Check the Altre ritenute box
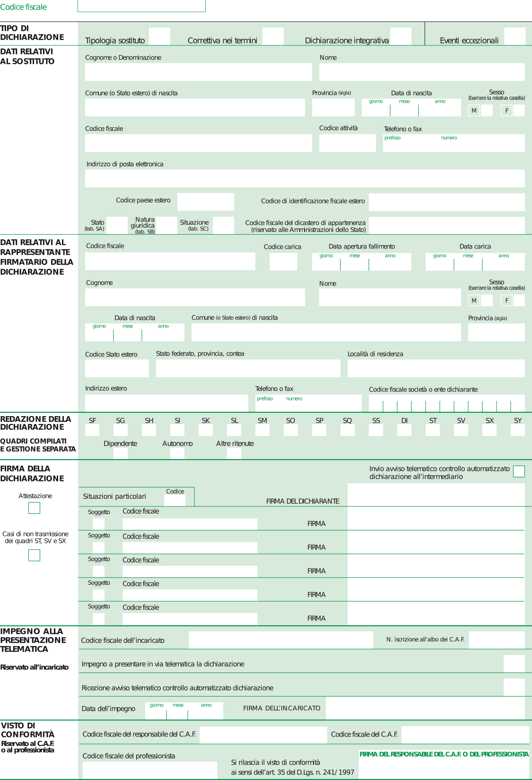This screenshot has width=532, height=780. tap(234, 453)
